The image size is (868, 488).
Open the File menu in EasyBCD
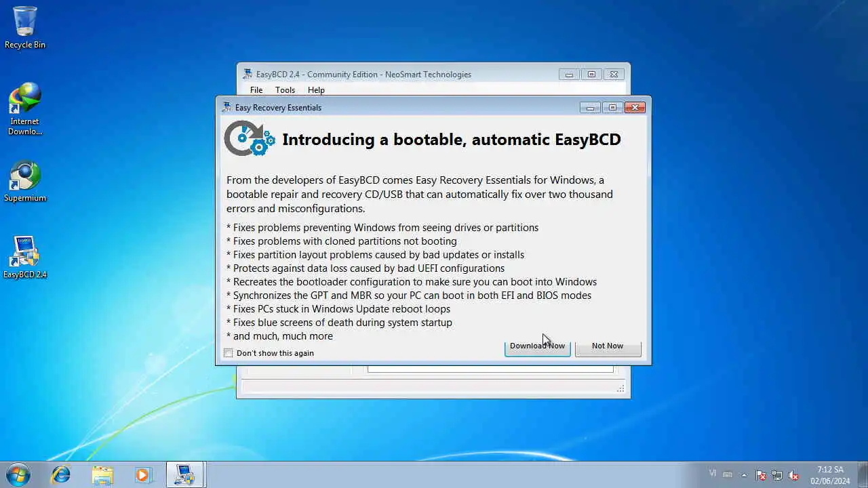point(256,90)
